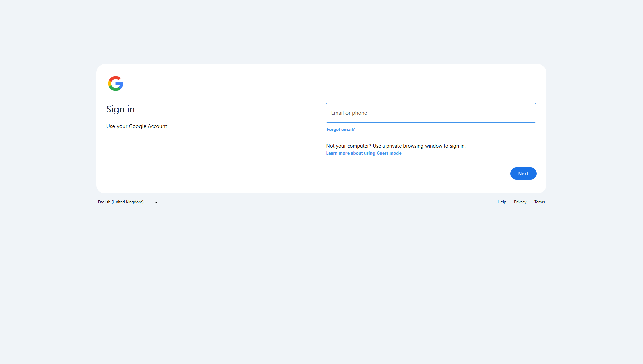
Task: Click the Sign in heading
Action: point(121,109)
